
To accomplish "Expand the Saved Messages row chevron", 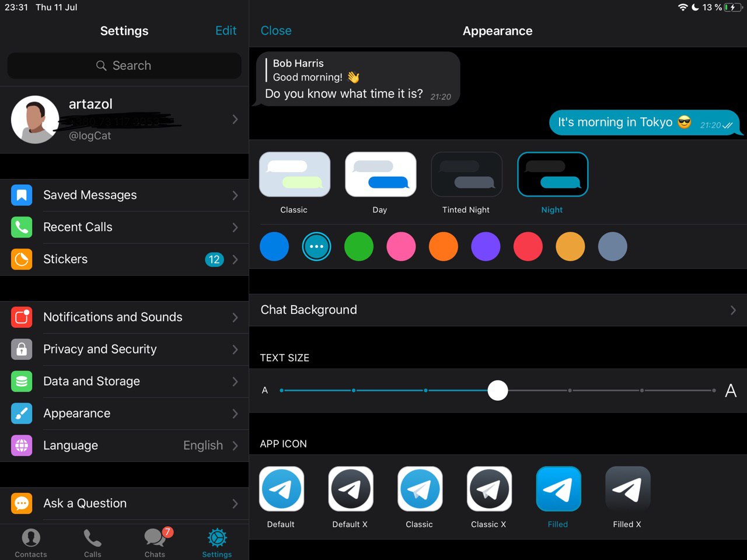I will (x=235, y=195).
